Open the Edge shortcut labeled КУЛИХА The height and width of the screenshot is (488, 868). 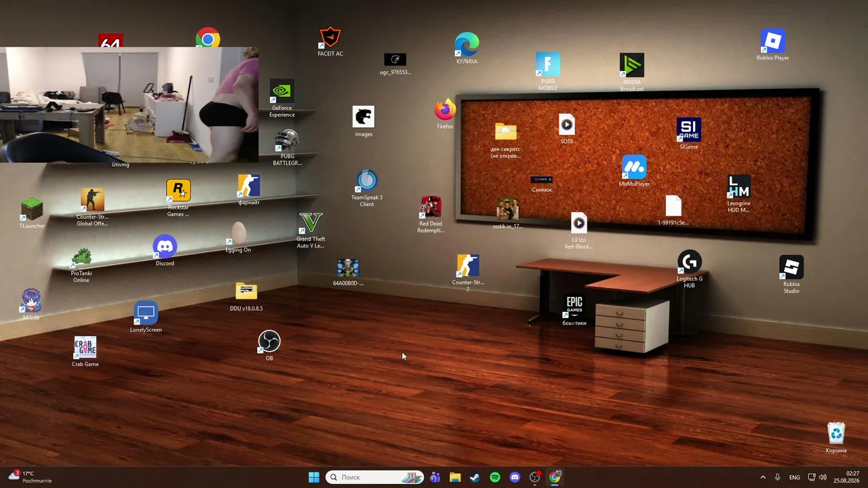(467, 48)
